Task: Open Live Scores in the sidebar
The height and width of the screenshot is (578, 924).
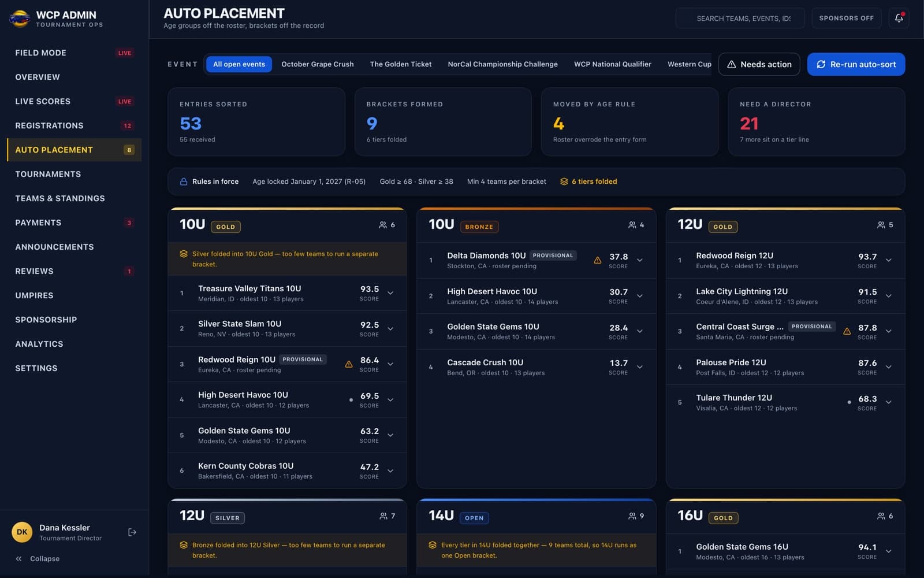Action: click(x=74, y=101)
